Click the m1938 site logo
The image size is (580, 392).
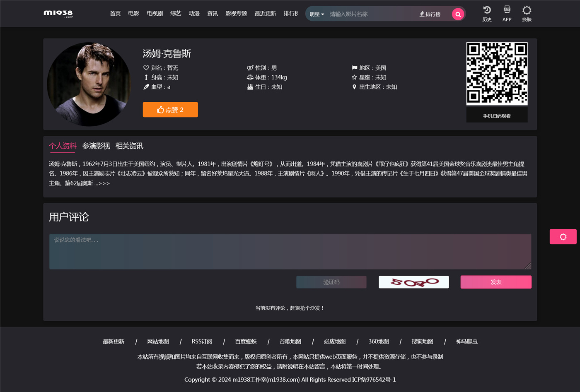(x=58, y=14)
